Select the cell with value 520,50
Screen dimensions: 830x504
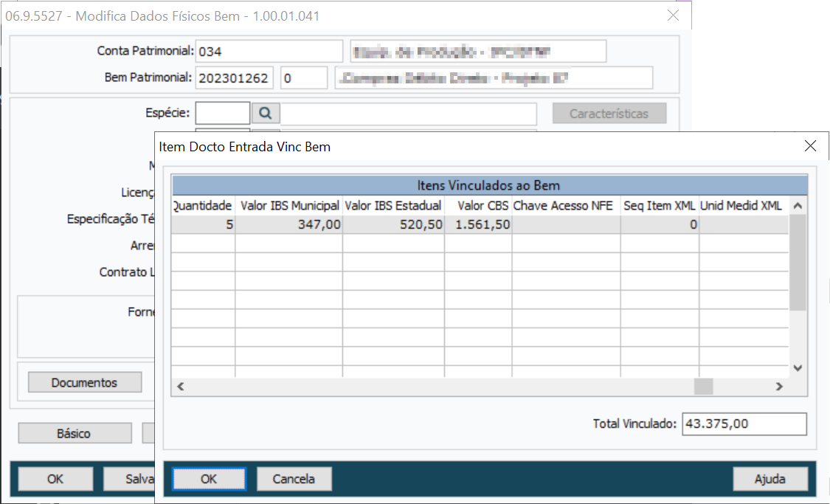(393, 224)
